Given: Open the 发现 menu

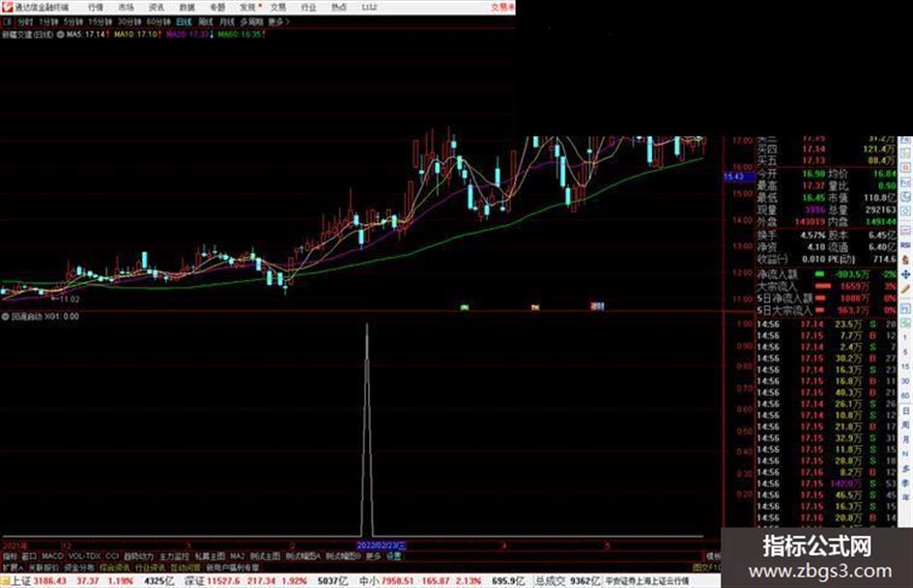Looking at the screenshot, I should (x=248, y=7).
